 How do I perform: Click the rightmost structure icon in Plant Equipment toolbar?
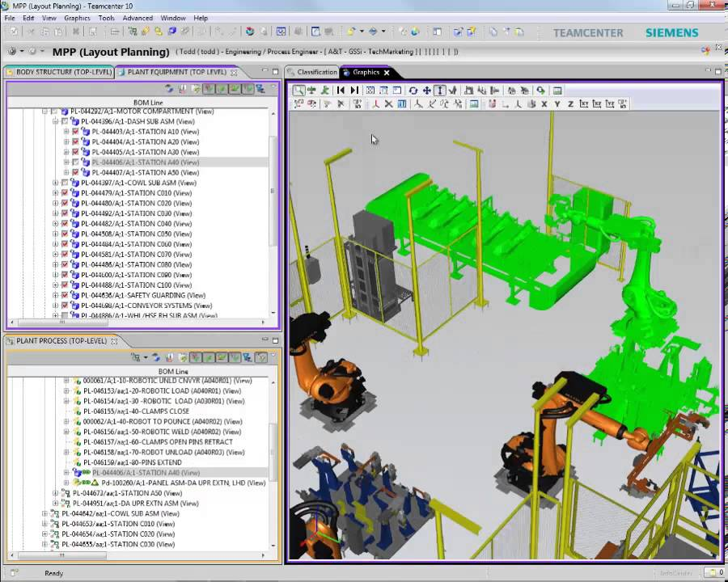[260, 88]
